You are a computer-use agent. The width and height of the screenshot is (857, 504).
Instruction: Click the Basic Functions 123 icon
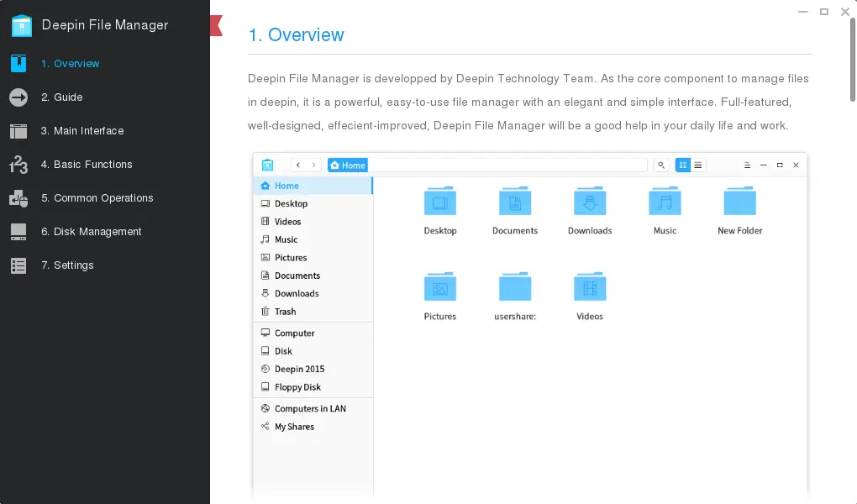[18, 165]
